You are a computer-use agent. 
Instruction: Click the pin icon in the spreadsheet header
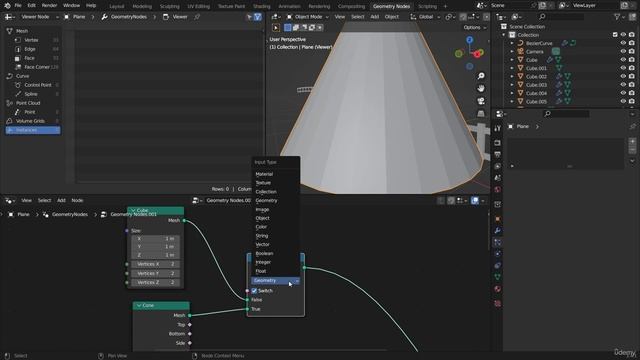click(x=197, y=17)
